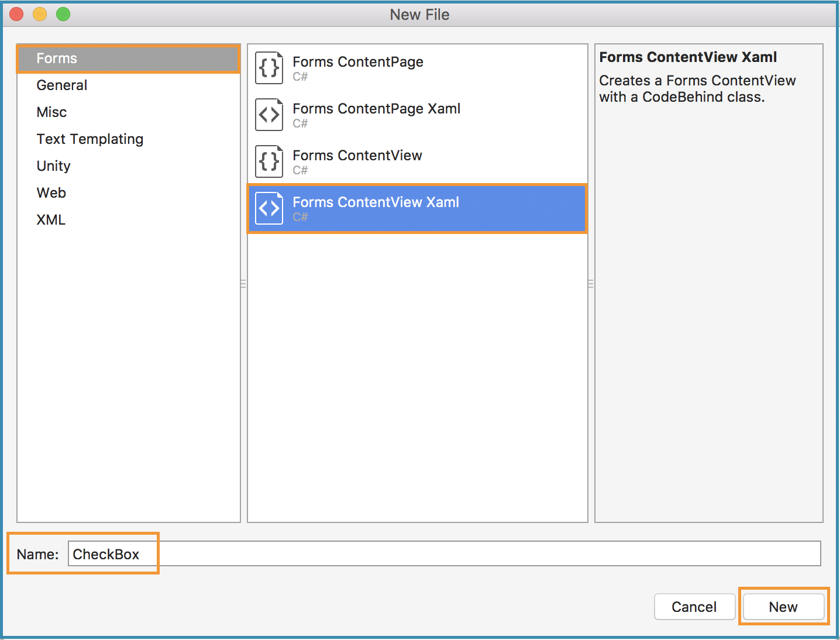
Task: Click the Forms ContentPage Xaml file icon
Action: click(268, 115)
